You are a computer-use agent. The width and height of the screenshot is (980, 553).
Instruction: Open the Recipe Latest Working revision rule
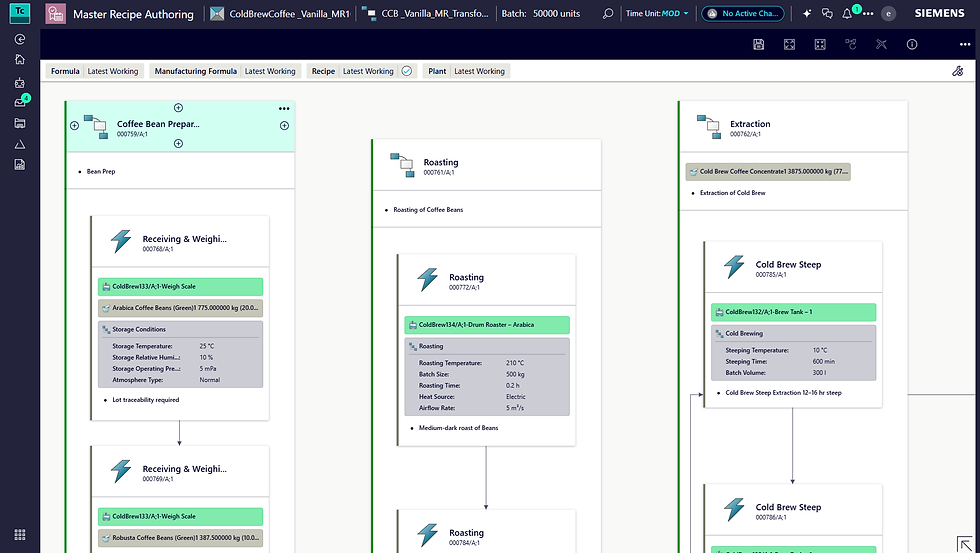368,71
